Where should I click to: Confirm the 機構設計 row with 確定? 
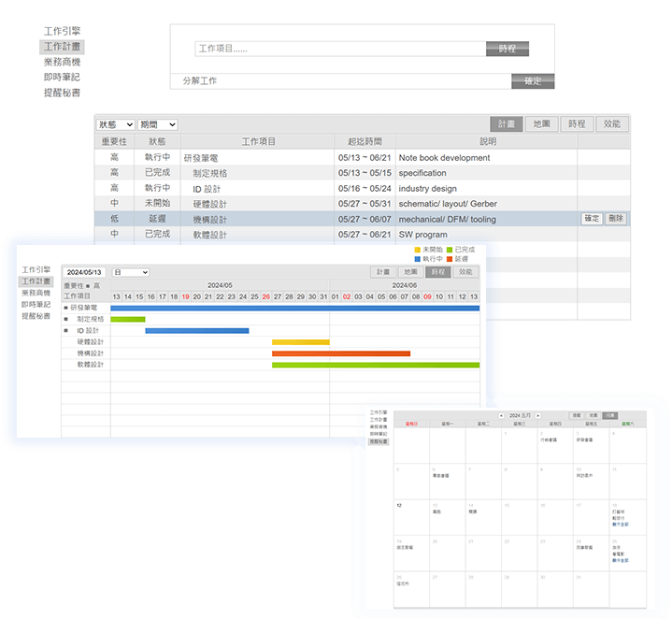(592, 219)
